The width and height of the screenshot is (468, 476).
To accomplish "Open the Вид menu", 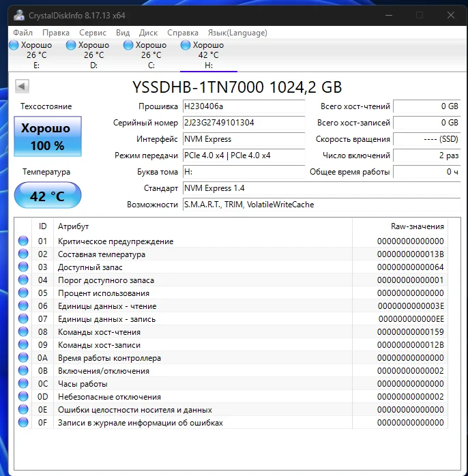I will (123, 33).
